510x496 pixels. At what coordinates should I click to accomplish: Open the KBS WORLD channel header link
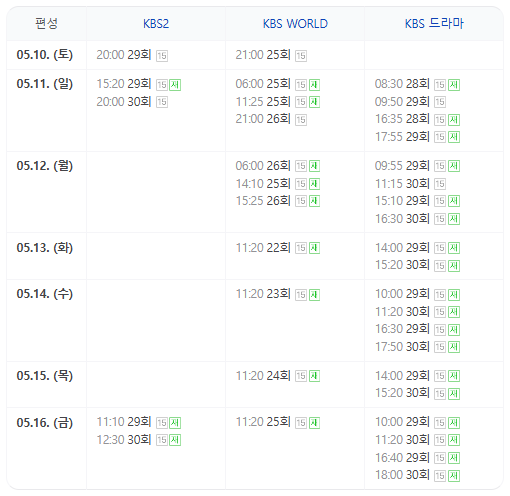pyautogui.click(x=295, y=24)
